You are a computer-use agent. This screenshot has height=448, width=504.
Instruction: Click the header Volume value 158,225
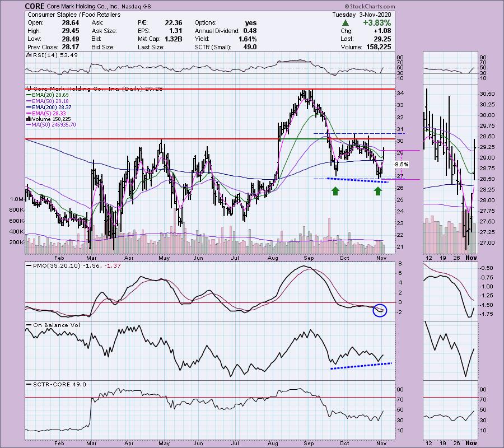379,47
